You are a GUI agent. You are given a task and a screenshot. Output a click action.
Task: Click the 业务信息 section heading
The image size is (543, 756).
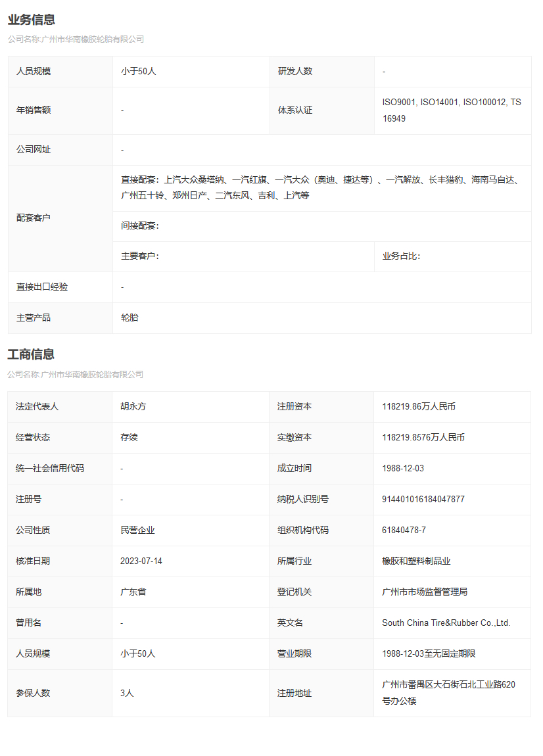click(32, 20)
